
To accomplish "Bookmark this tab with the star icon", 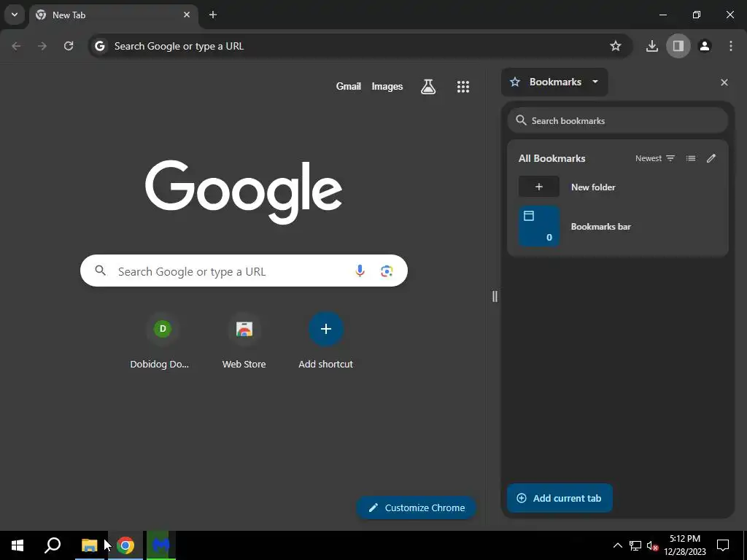I will [x=616, y=46].
